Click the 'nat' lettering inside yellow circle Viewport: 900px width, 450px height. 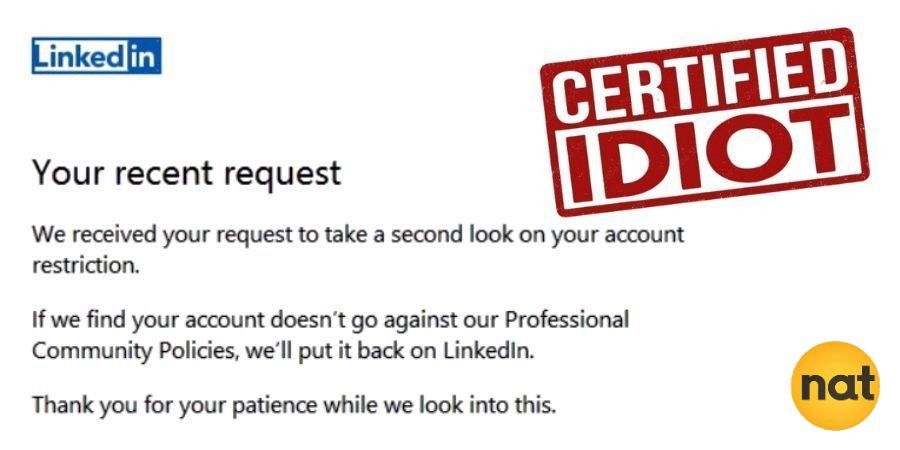837,385
